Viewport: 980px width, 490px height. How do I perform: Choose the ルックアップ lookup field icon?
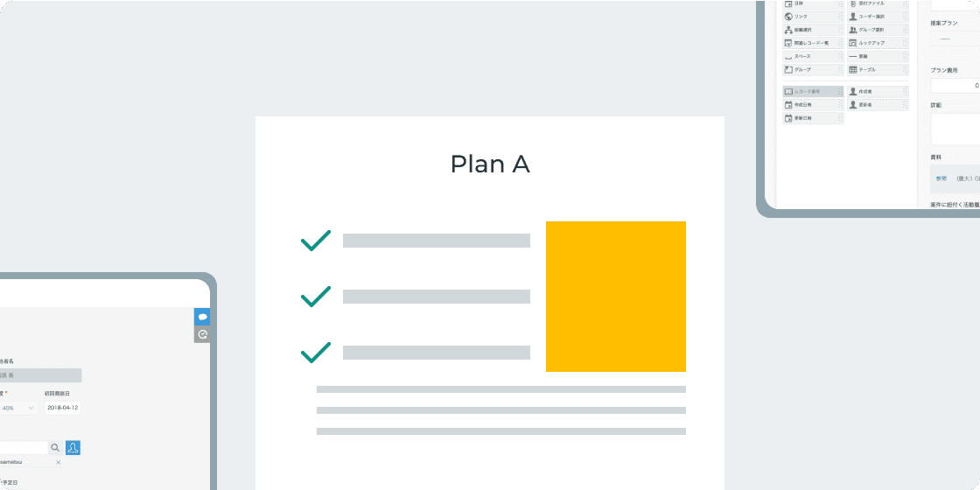point(852,43)
